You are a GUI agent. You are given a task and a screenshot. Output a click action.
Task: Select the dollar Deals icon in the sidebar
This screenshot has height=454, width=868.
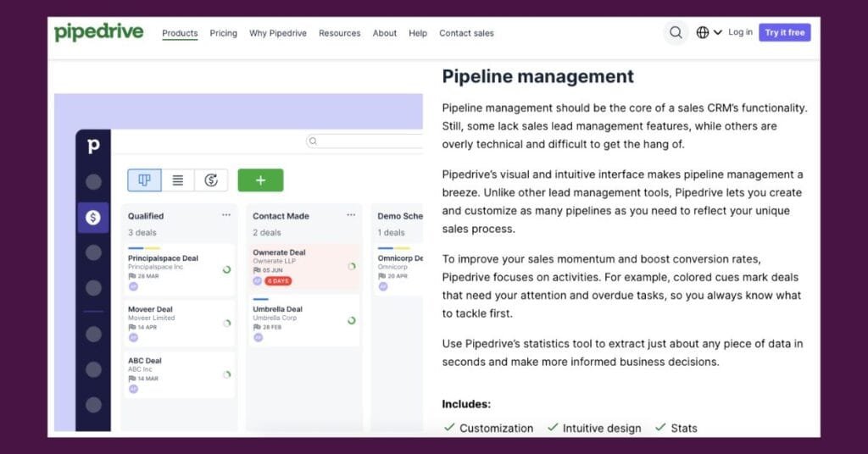[x=93, y=218]
